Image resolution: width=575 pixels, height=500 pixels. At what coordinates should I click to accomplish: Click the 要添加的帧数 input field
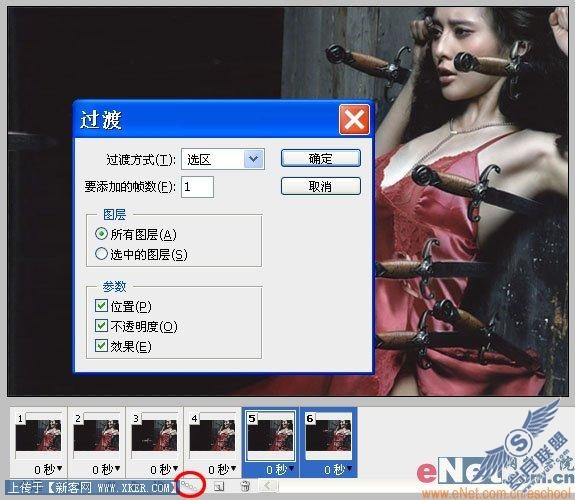coord(197,187)
